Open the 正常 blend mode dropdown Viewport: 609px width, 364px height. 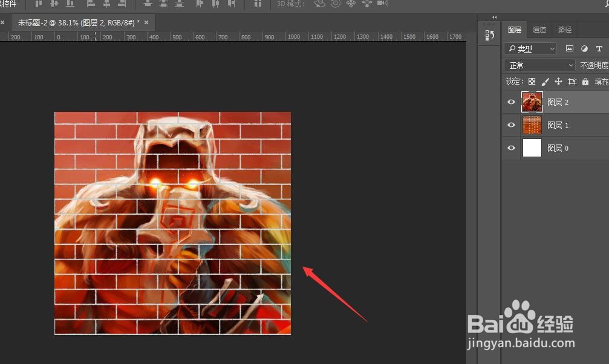pos(539,65)
